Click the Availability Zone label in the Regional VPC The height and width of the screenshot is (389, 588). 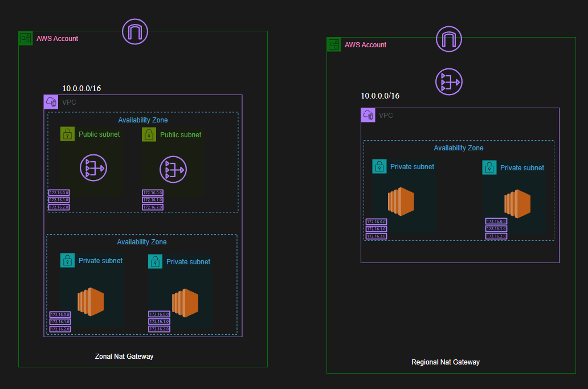click(x=459, y=148)
